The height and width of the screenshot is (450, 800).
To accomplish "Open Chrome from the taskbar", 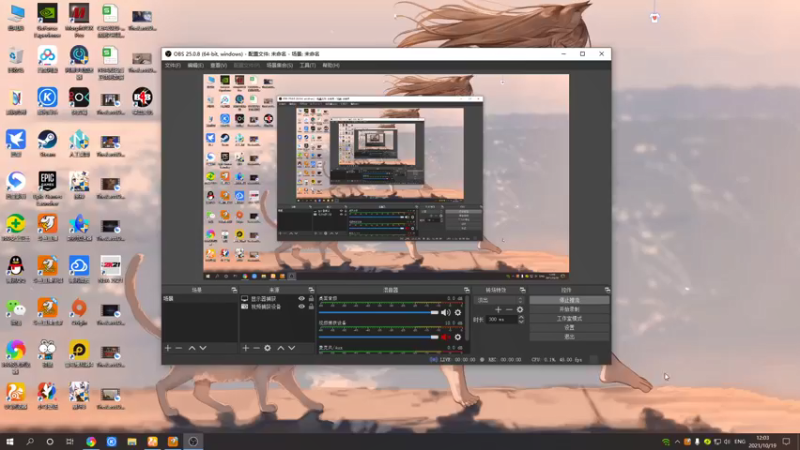I will pyautogui.click(x=91, y=442).
